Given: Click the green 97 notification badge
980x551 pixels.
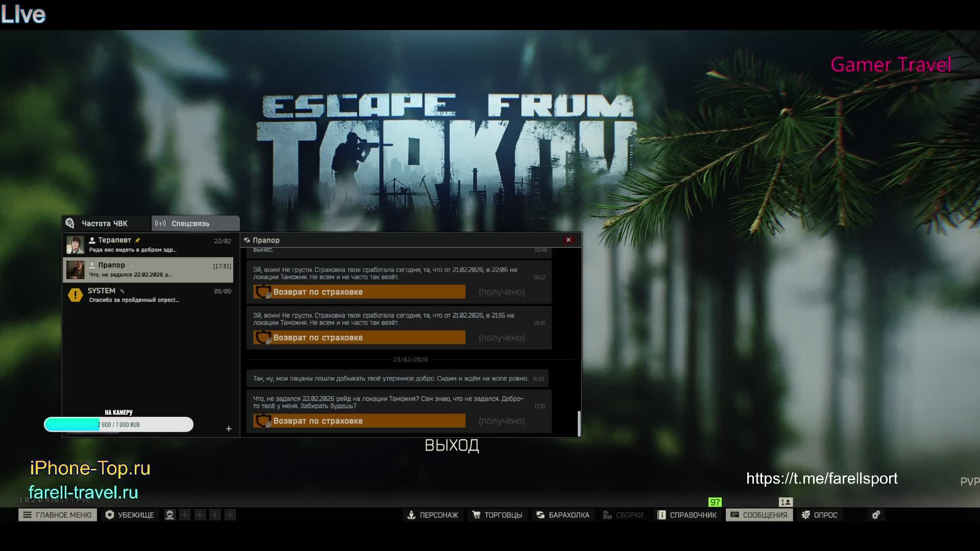Looking at the screenshot, I should [x=715, y=502].
